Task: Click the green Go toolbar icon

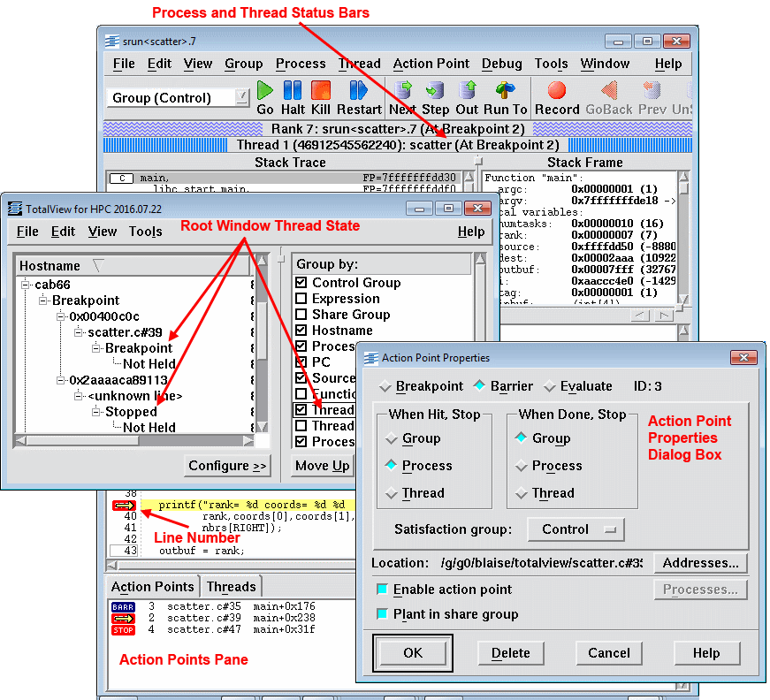Action: (264, 90)
